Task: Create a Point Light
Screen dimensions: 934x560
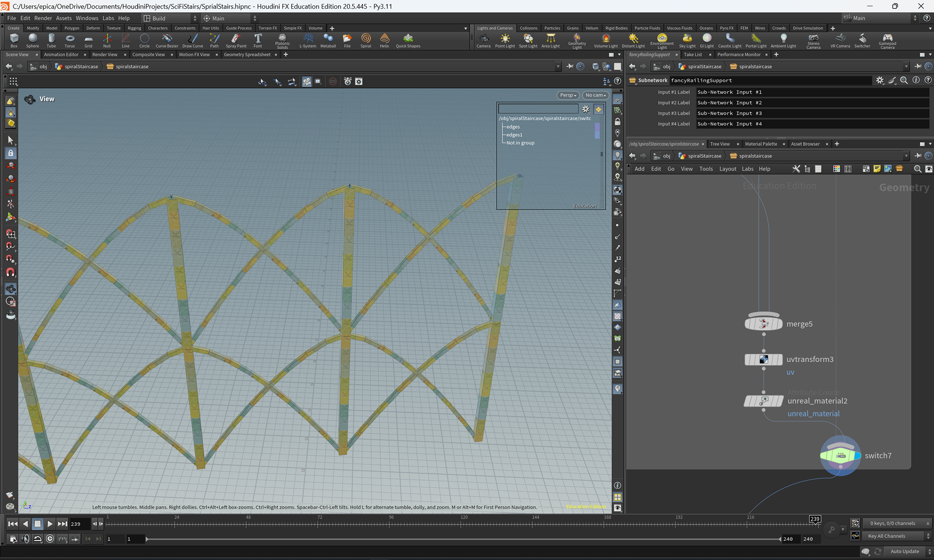Action: pos(505,41)
